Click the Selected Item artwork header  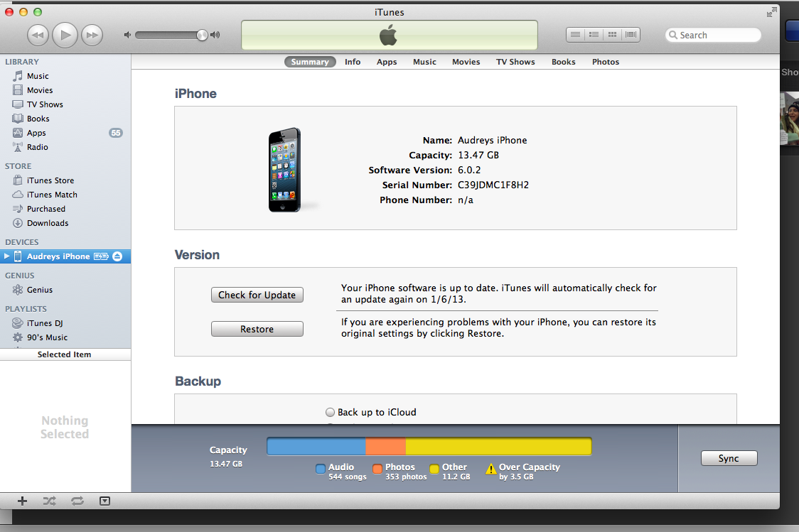(65, 354)
